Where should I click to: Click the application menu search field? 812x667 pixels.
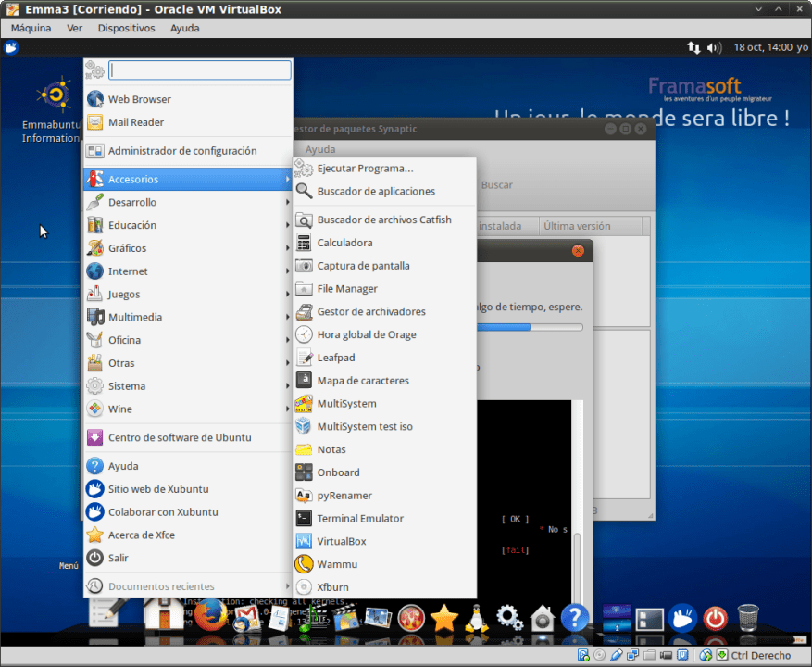199,70
